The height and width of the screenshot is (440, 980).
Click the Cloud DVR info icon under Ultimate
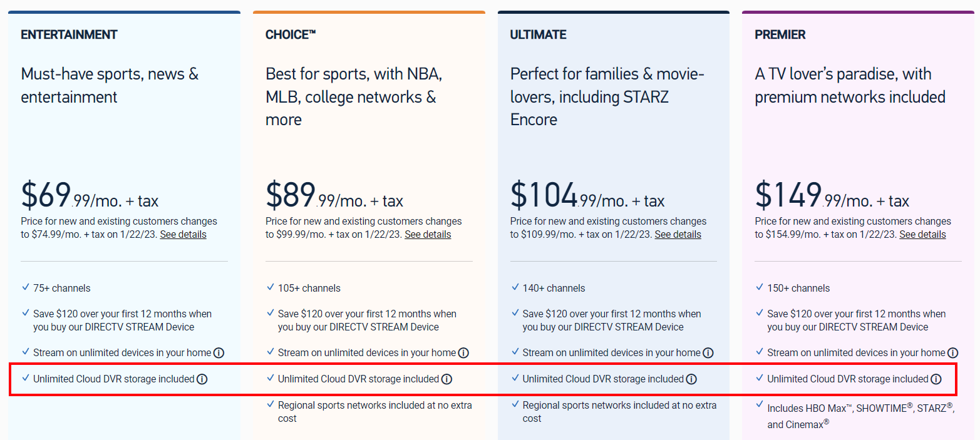[x=691, y=379]
